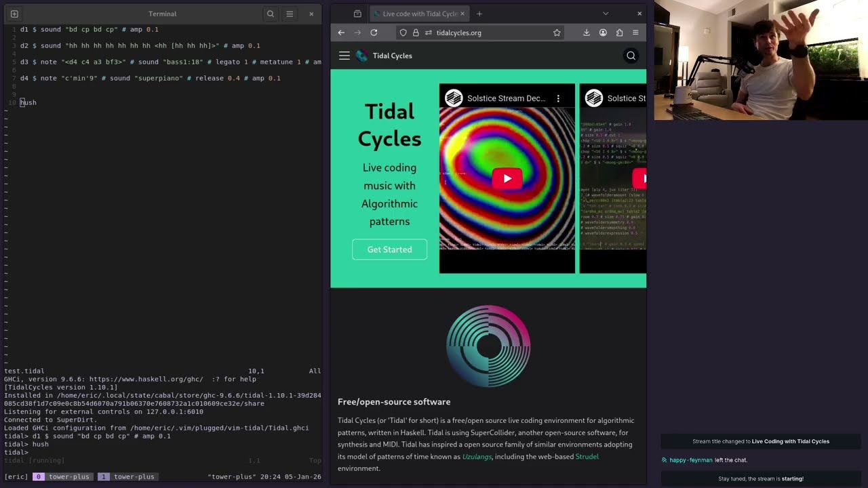Click the Stay tuned stream starting message

761,479
